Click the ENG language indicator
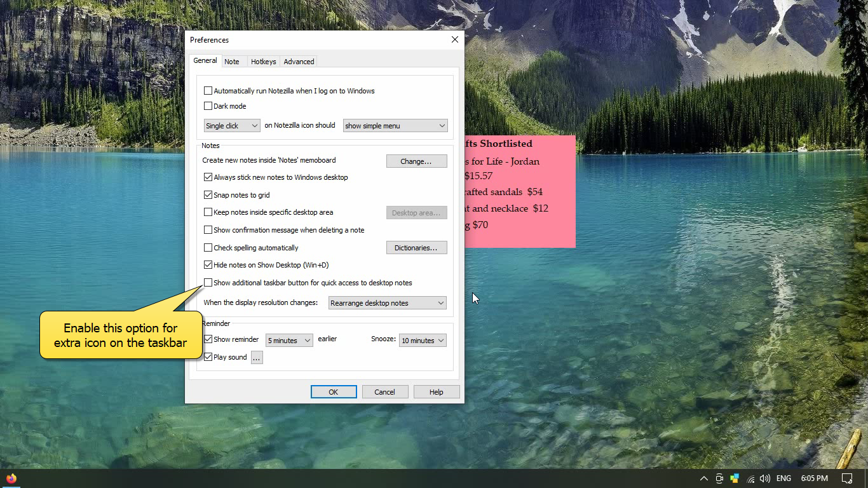Screen dimensions: 868x488 tap(783, 478)
